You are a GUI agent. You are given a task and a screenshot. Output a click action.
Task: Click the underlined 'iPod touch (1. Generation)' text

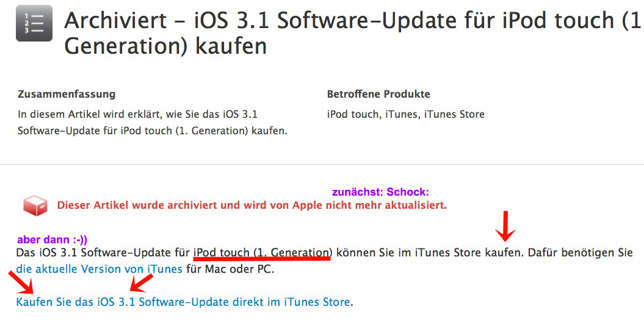(x=263, y=252)
